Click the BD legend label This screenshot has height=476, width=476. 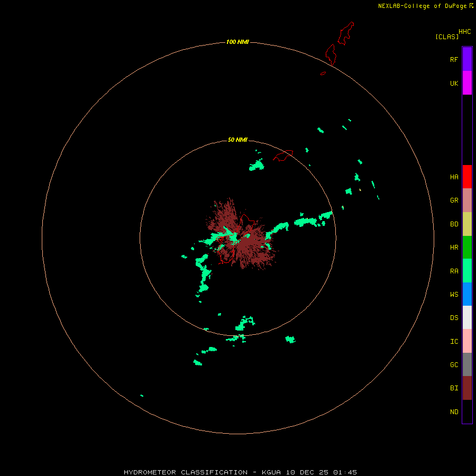pyautogui.click(x=454, y=224)
